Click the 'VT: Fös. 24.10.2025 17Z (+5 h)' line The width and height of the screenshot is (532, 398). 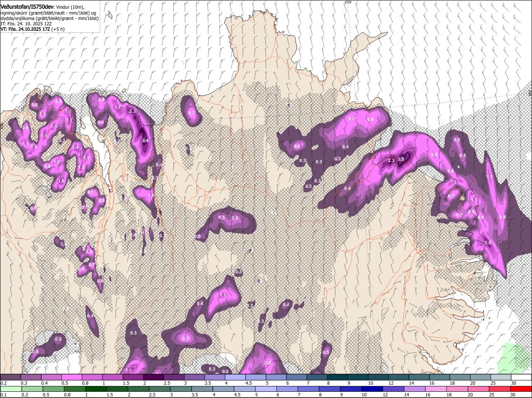[32, 29]
